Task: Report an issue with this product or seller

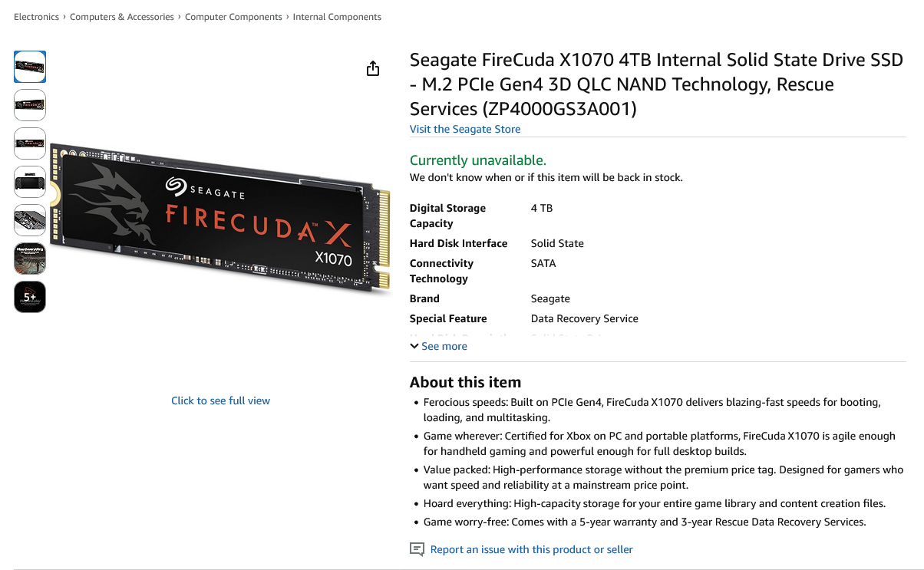Action: [531, 549]
